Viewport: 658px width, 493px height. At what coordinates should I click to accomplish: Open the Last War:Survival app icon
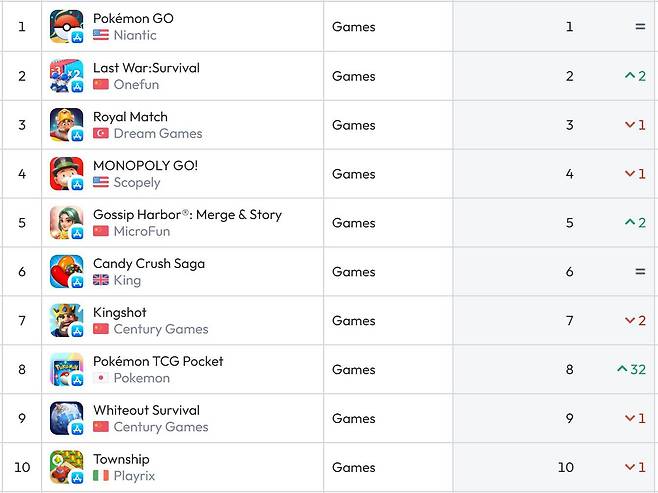tap(66, 76)
